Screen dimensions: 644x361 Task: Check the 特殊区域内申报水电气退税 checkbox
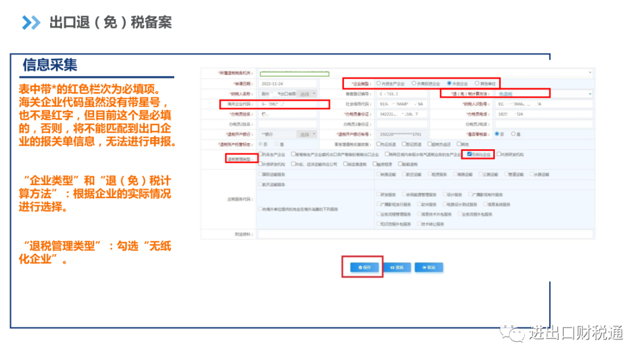(387, 154)
